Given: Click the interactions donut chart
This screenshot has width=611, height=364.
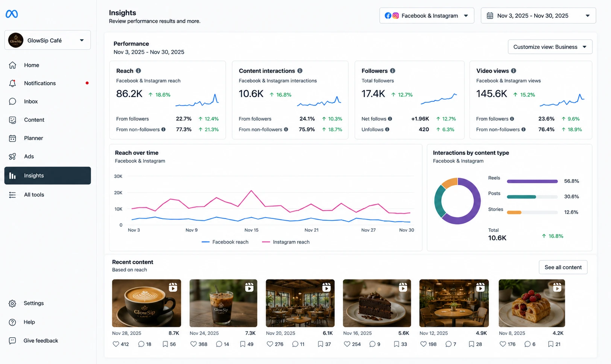Looking at the screenshot, I should click(457, 201).
